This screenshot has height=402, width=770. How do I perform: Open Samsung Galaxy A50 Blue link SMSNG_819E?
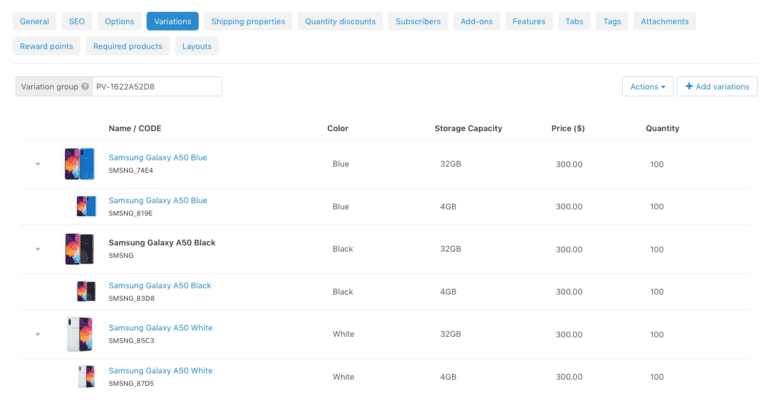point(158,200)
